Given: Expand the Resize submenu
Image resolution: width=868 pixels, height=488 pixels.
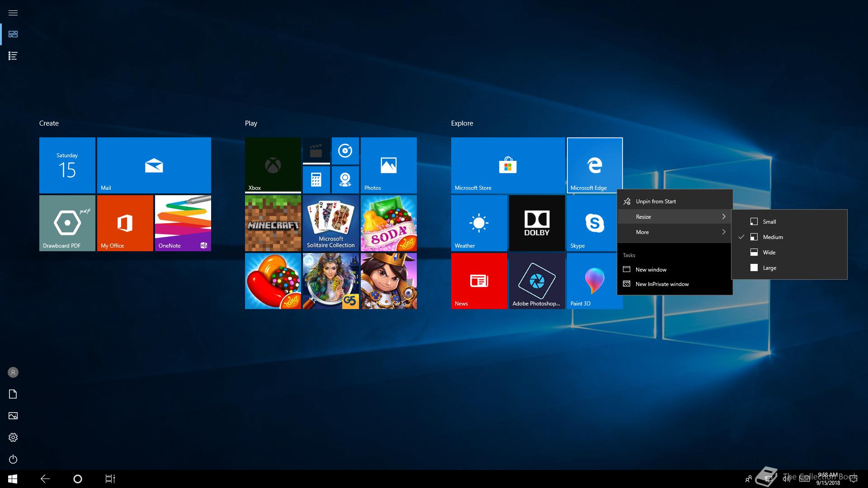Looking at the screenshot, I should 675,217.
